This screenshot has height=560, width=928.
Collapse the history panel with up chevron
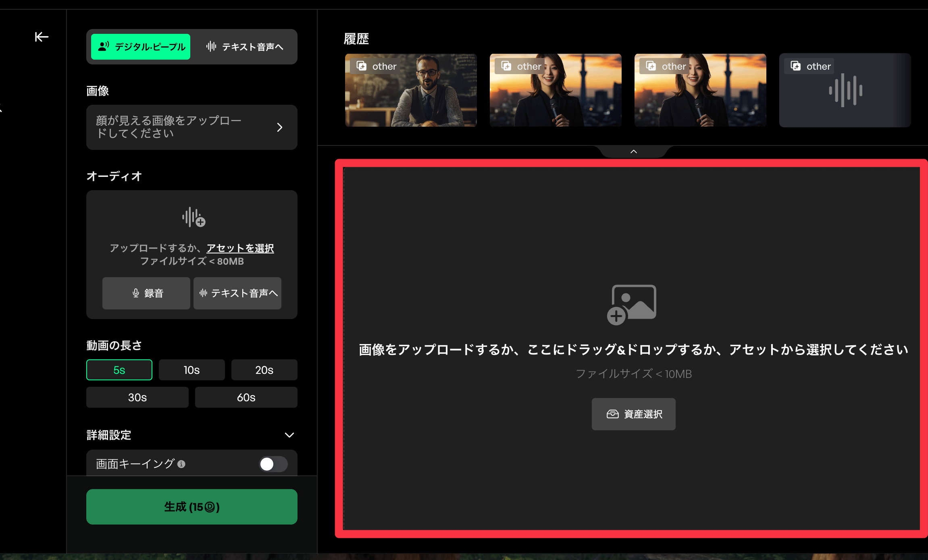(x=634, y=151)
